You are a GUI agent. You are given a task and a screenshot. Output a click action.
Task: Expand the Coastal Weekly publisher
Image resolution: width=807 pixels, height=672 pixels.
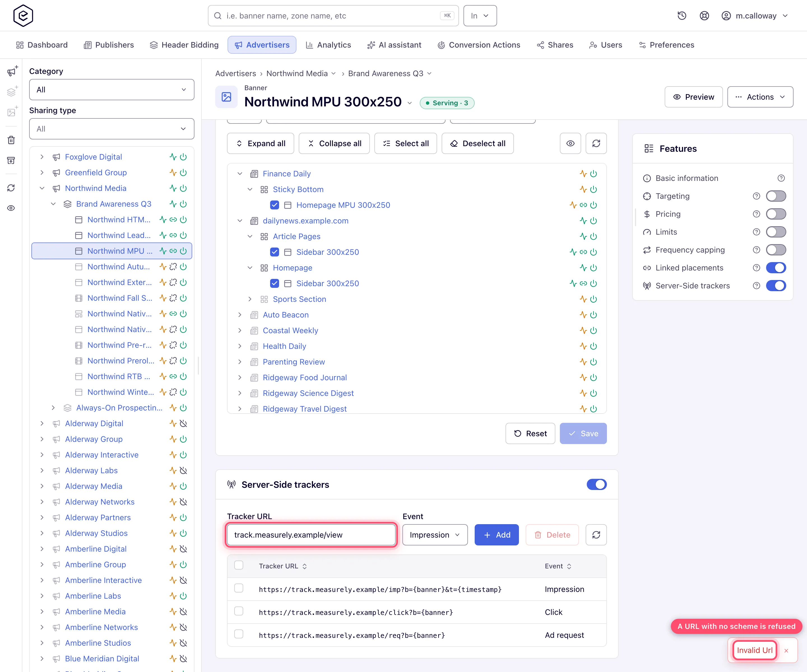pos(240,331)
